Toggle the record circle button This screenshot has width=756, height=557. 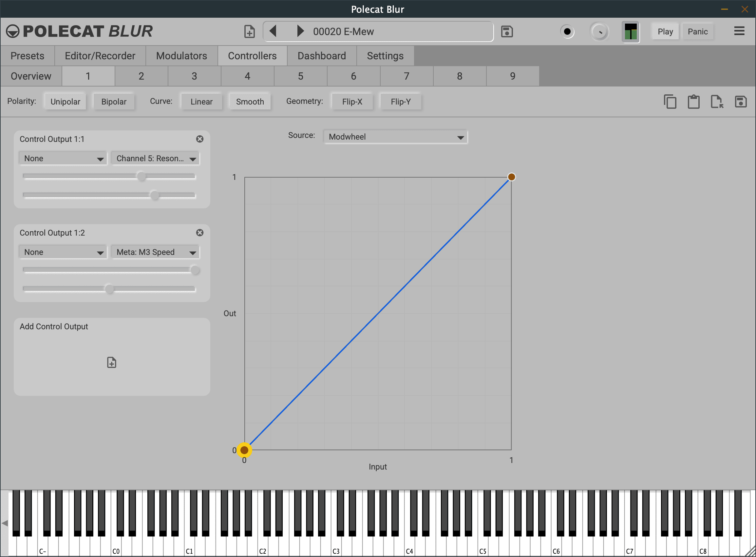pos(568,31)
